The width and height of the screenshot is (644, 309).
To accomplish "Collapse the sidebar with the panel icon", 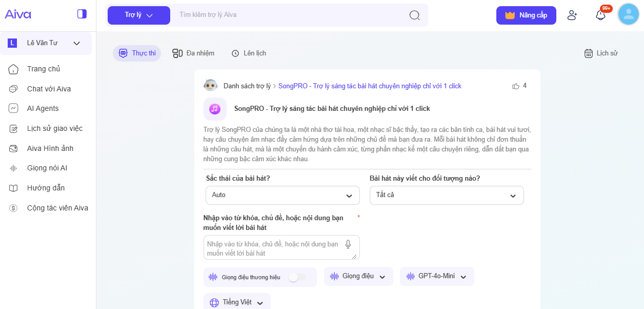I will click(82, 14).
